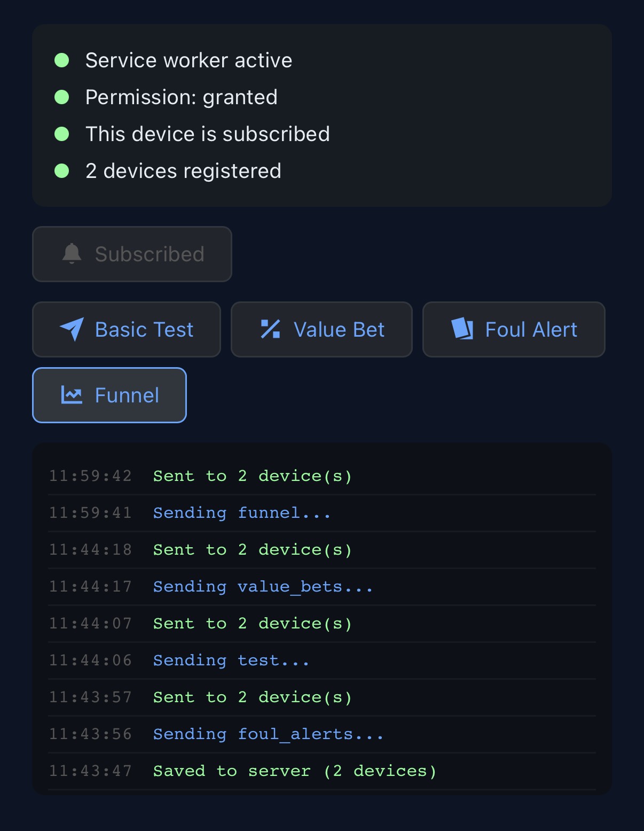Click the green dot beside Permission: granted

pyautogui.click(x=62, y=97)
